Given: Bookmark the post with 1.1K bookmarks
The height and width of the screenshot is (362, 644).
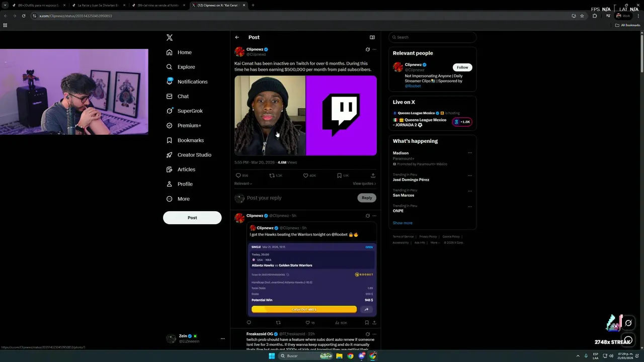Looking at the screenshot, I should tap(343, 175).
